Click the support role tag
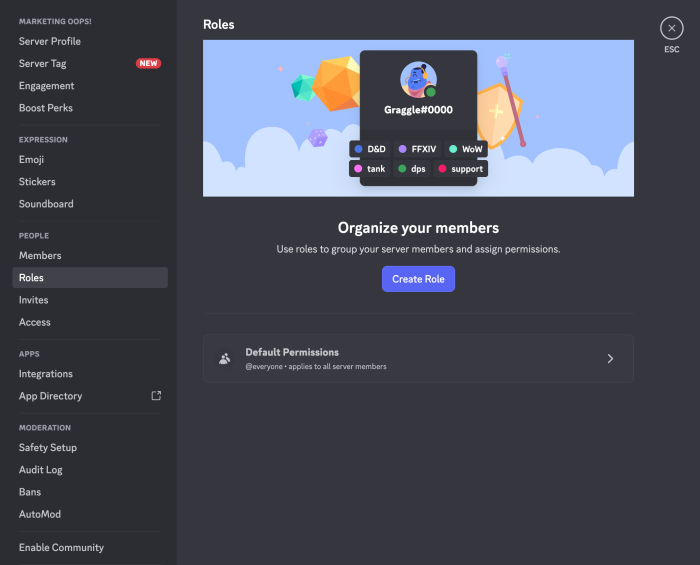 [x=461, y=169]
